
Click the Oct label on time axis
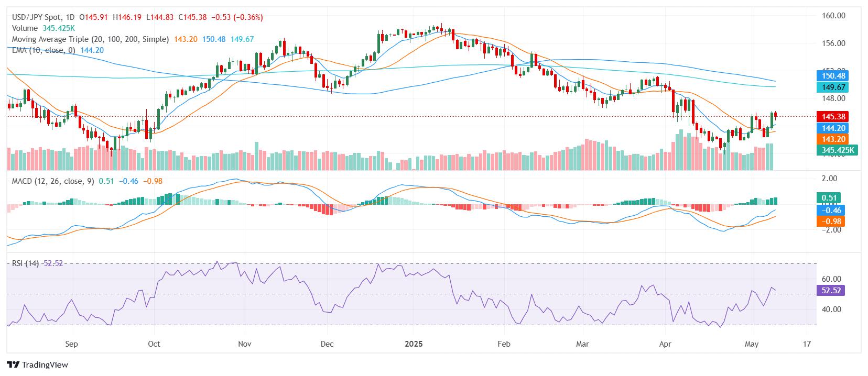pyautogui.click(x=154, y=344)
